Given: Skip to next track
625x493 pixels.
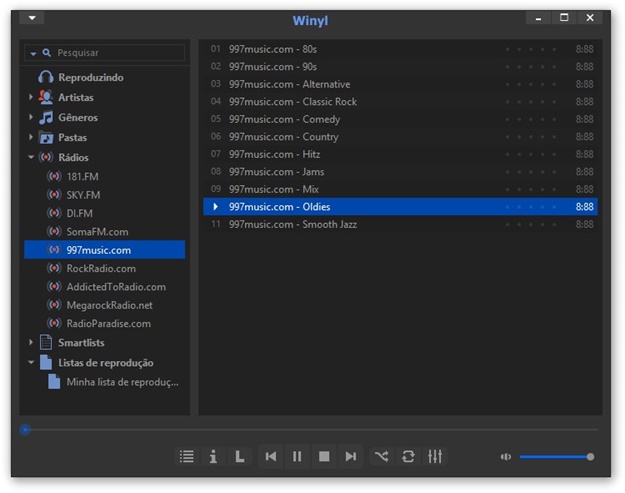Looking at the screenshot, I should pos(350,456).
